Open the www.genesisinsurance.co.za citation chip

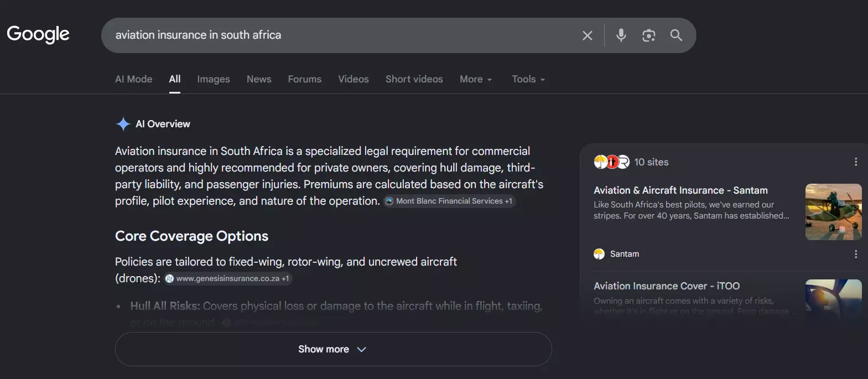click(227, 278)
